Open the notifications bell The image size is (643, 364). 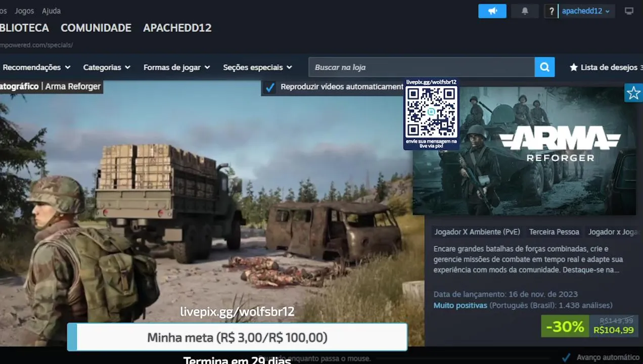(x=525, y=11)
